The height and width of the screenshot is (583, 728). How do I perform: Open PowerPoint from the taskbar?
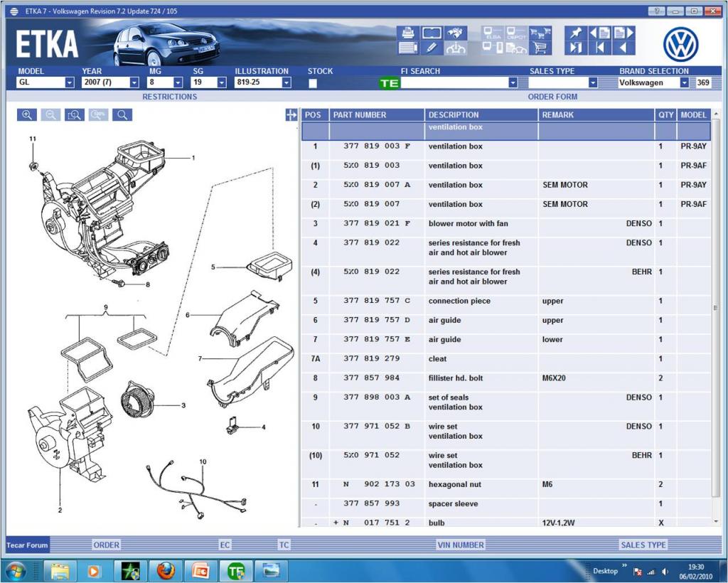(200, 571)
